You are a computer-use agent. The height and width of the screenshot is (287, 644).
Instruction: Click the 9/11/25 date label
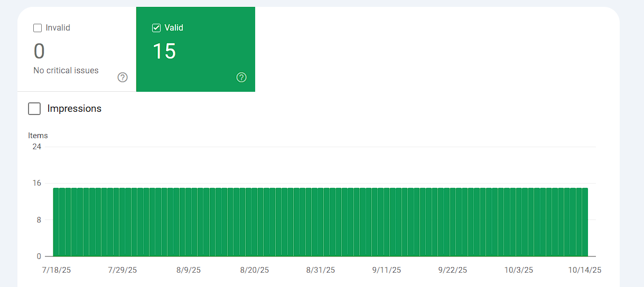point(387,270)
